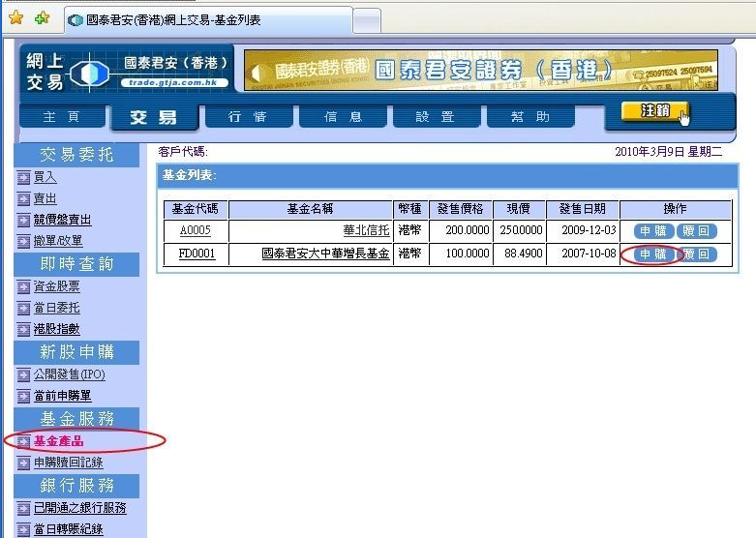Image resolution: width=756 pixels, height=538 pixels.
Task: Click 申購 for fund A0005
Action: [x=653, y=231]
